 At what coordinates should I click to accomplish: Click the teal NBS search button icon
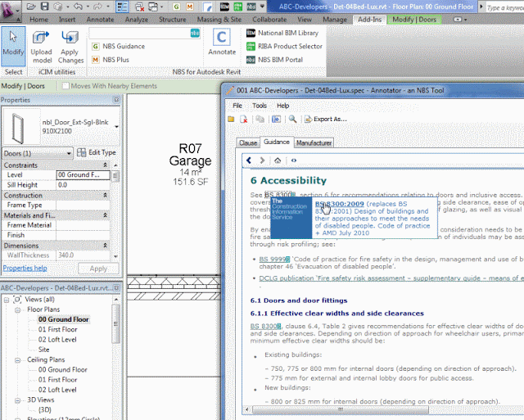tap(195, 33)
